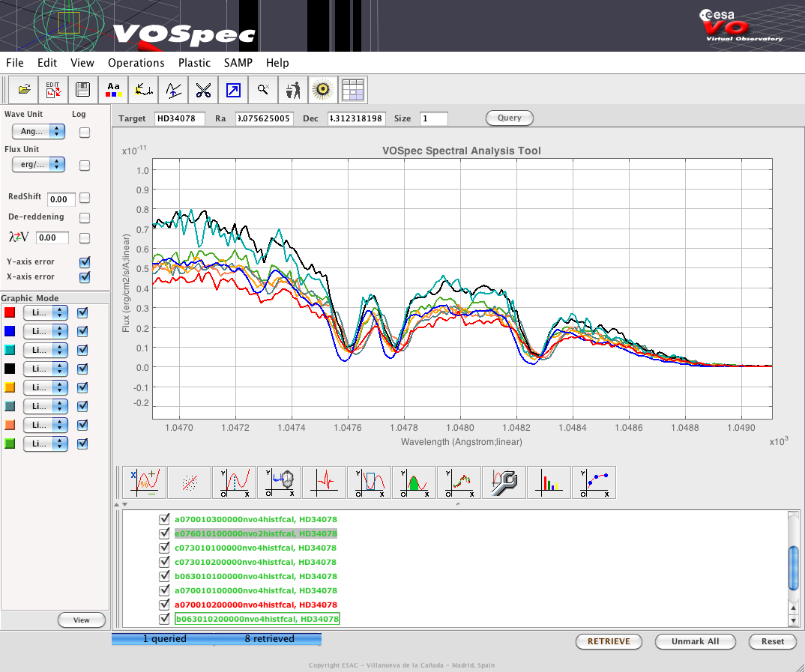The image size is (805, 672).
Task: Disable the Y-axis error checkbox
Action: tap(85, 262)
